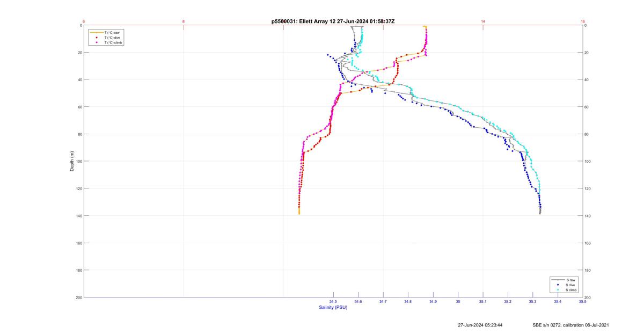
Task: Select the salinity tick label 35
Action: click(x=458, y=301)
